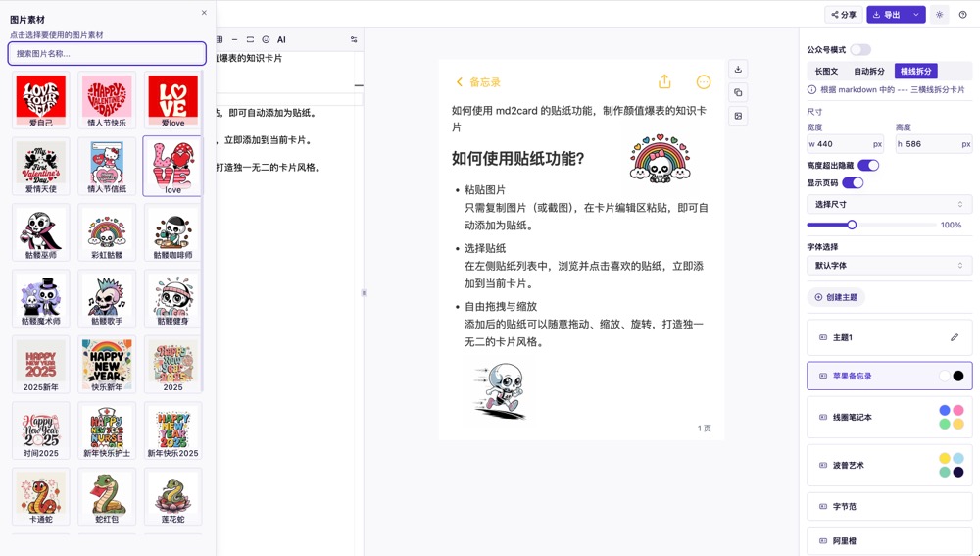
Task: Select the 自动拆分 tab
Action: pos(869,72)
